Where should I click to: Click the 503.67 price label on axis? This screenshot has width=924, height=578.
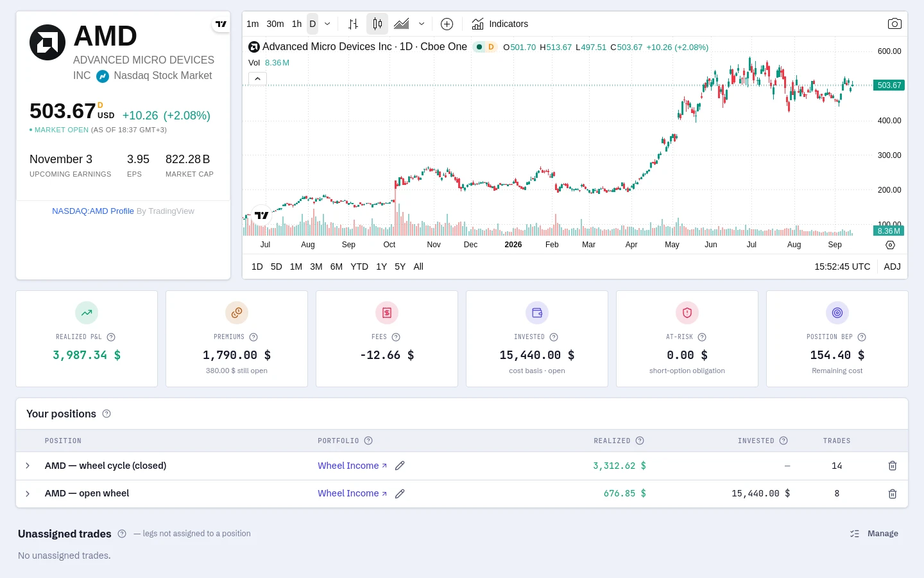[889, 85]
